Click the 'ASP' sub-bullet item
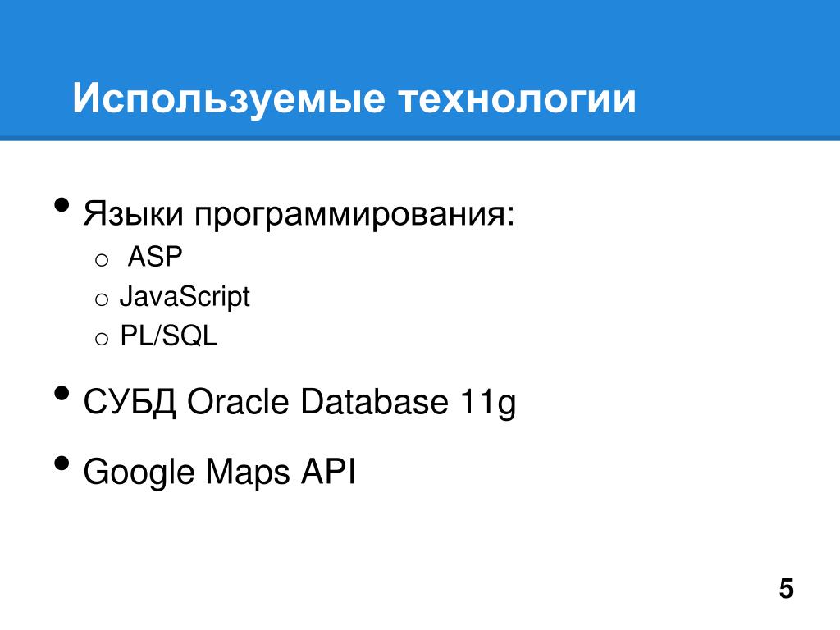The image size is (840, 630). point(155,257)
